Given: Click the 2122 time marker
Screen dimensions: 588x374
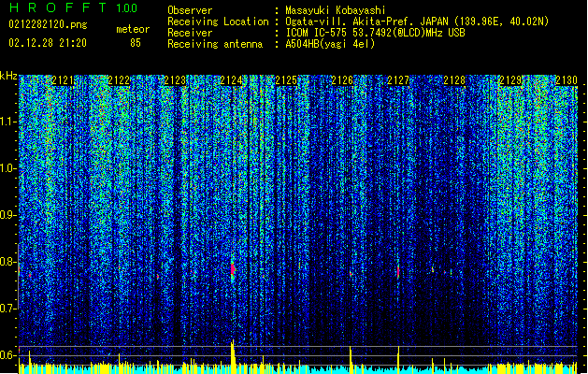Looking at the screenshot, I should pos(119,80).
